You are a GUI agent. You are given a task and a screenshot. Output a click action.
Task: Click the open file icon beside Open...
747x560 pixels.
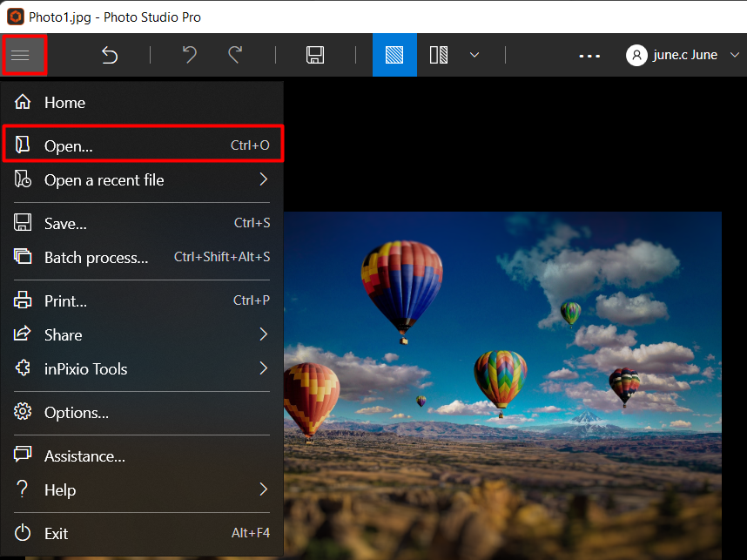[23, 145]
